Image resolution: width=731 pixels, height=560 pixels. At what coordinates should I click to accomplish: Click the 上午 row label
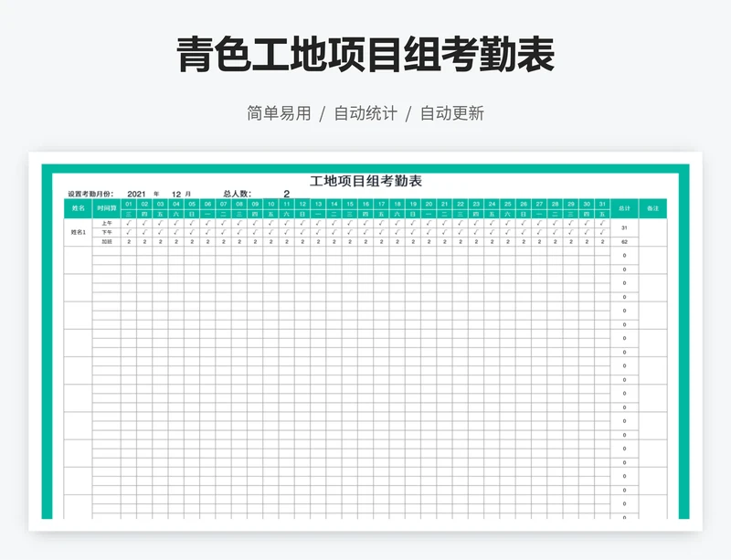(x=107, y=223)
